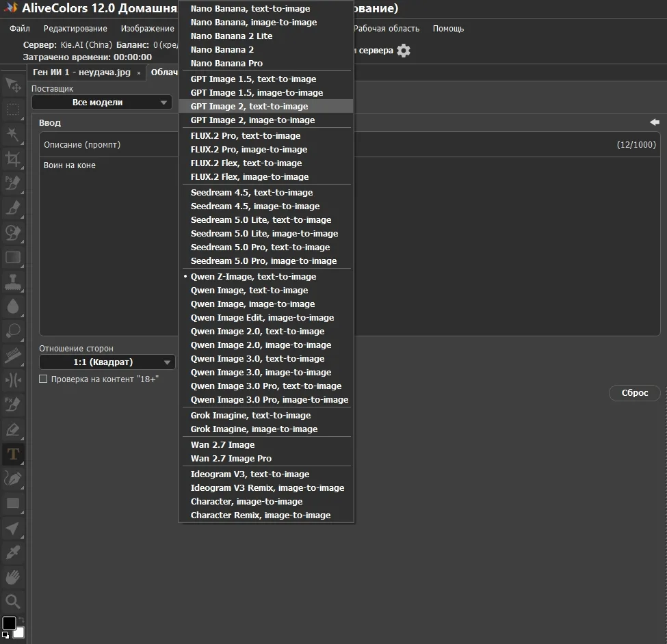
Task: Open the 1:1 (Квадрат) aspect ratio dropdown
Action: pos(107,362)
